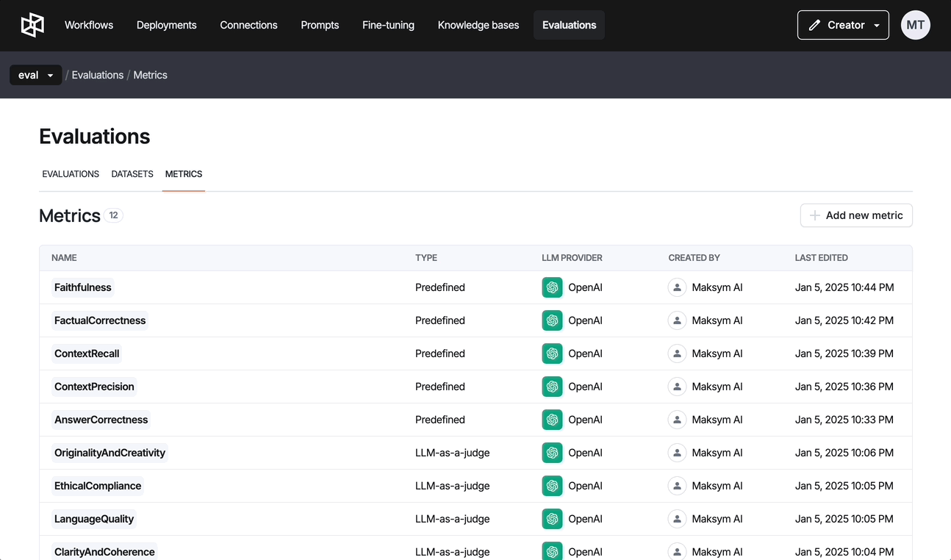Click the MT profile avatar
This screenshot has height=560, width=951.
pos(915,25)
